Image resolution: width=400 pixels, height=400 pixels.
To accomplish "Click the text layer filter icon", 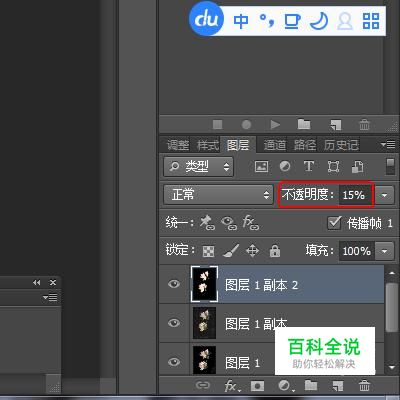I will (309, 166).
